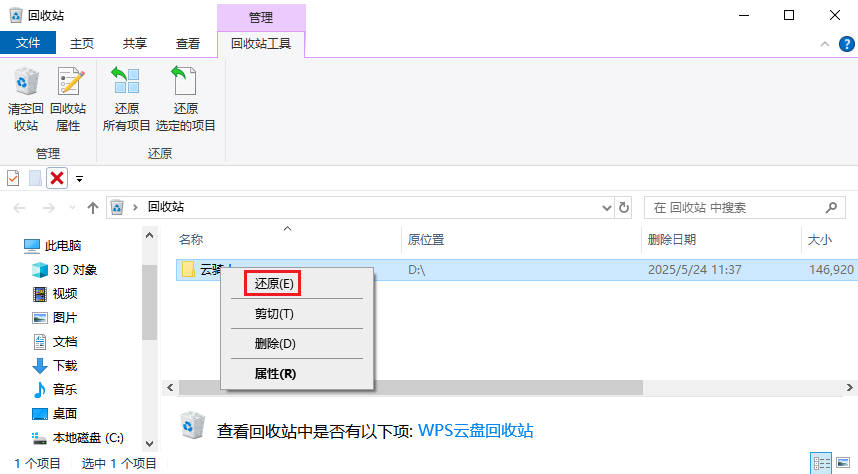
Task: Click the red X delete quick-access icon
Action: pos(57,178)
